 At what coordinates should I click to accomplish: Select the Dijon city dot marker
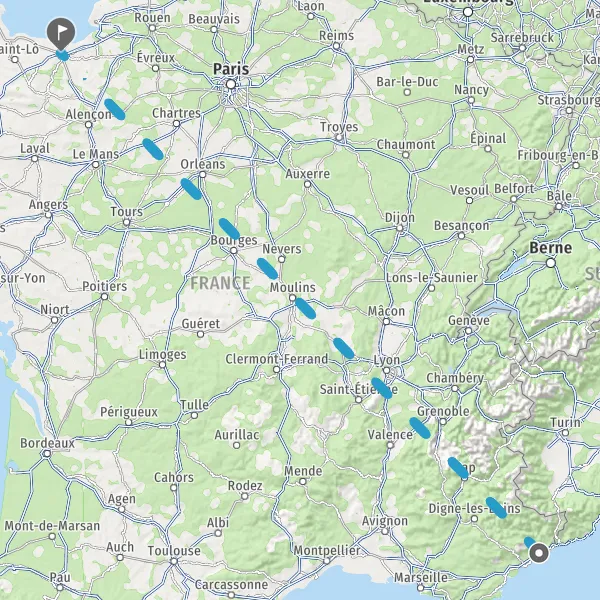click(400, 228)
